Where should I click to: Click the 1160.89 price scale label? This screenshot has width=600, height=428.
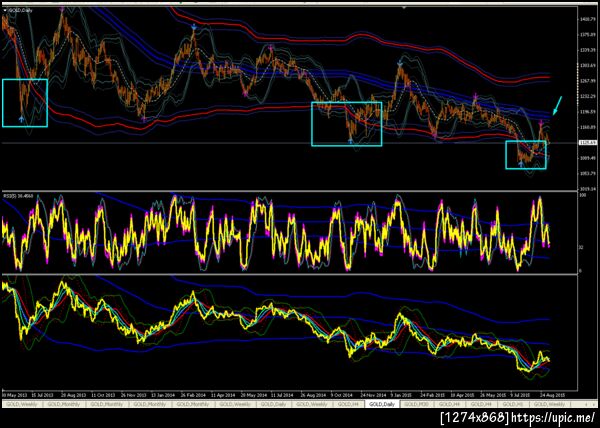click(x=587, y=127)
